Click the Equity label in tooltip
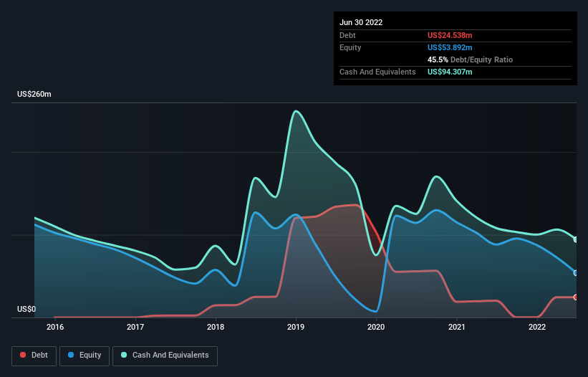Viewport: 588px width, 377px height. point(350,47)
